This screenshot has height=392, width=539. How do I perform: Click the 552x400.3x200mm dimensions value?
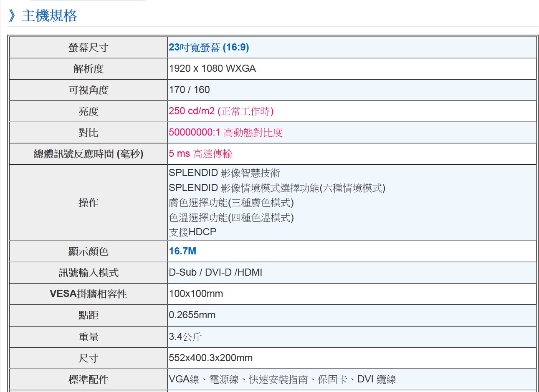[210, 358]
